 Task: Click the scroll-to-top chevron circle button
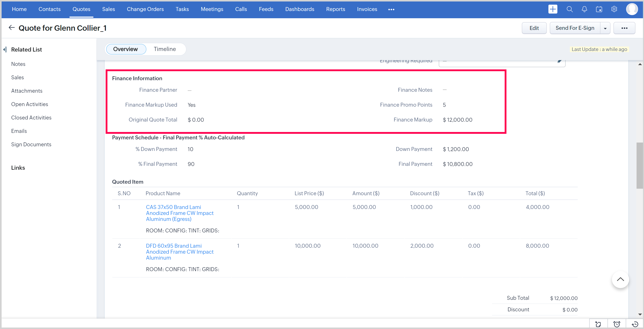coord(620,279)
